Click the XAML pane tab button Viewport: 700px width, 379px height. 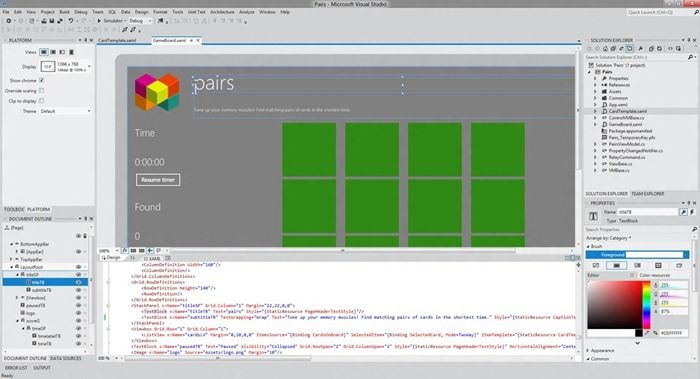(x=152, y=258)
